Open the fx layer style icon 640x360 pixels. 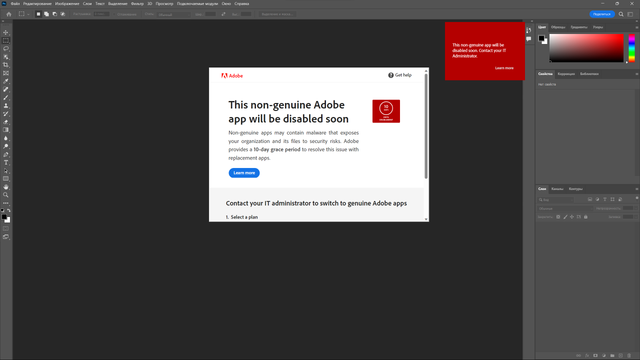tap(587, 356)
